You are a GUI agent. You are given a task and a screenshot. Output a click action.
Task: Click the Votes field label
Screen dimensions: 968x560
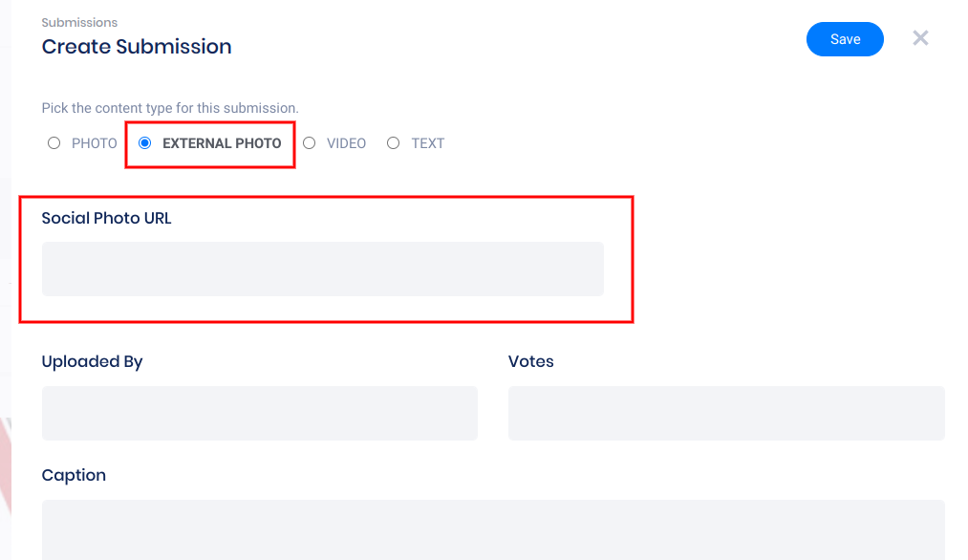pos(531,361)
